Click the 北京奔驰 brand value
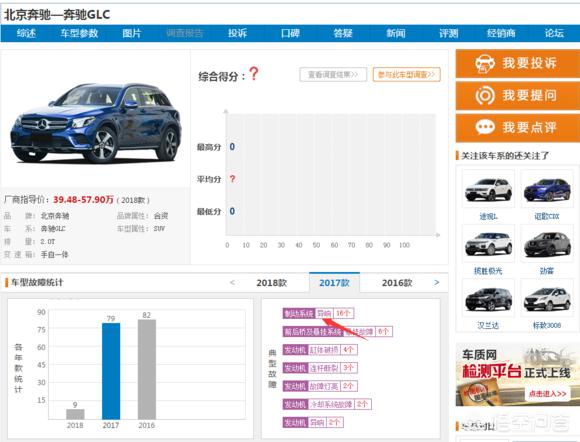Image resolution: width=580 pixels, height=442 pixels. [55, 216]
